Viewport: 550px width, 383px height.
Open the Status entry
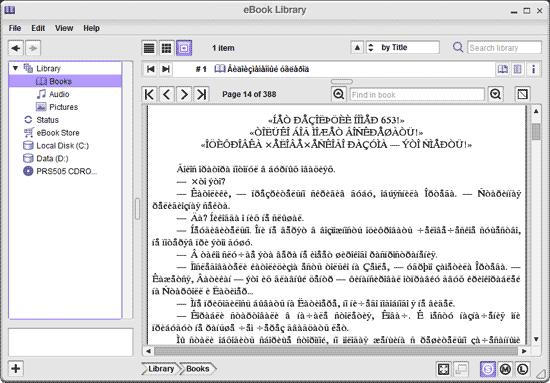41,120
